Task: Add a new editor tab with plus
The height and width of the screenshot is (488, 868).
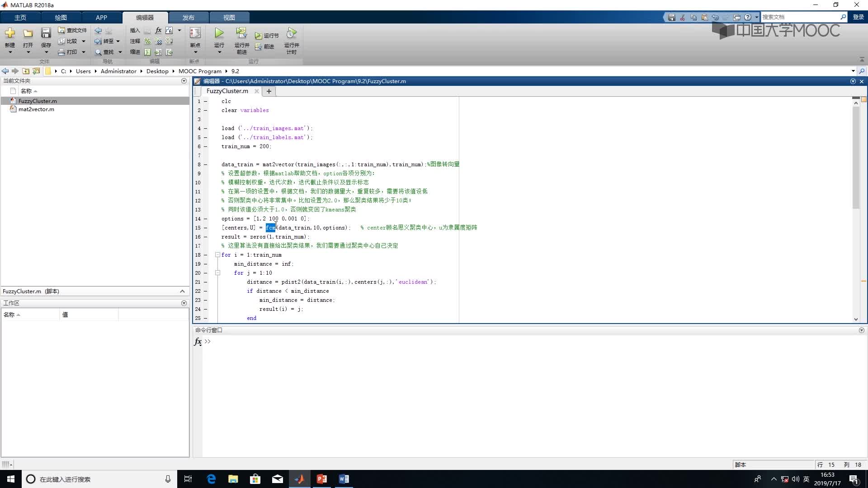Action: (x=269, y=91)
